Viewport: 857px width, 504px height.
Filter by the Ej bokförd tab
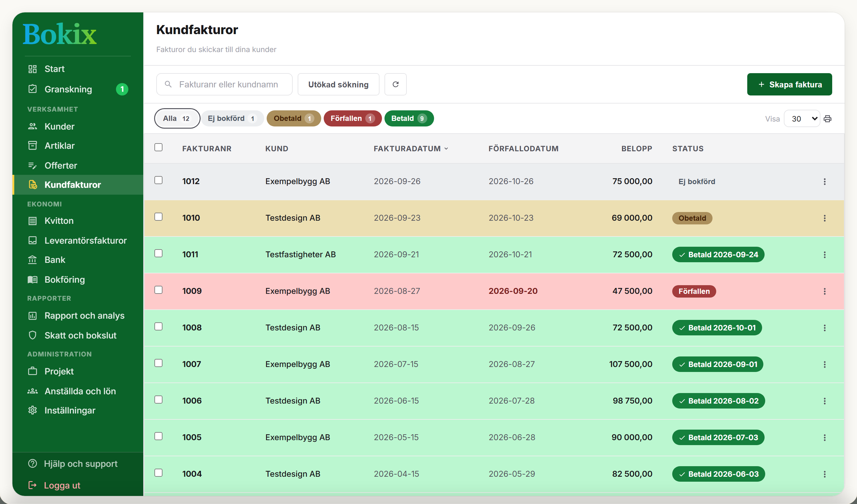232,118
